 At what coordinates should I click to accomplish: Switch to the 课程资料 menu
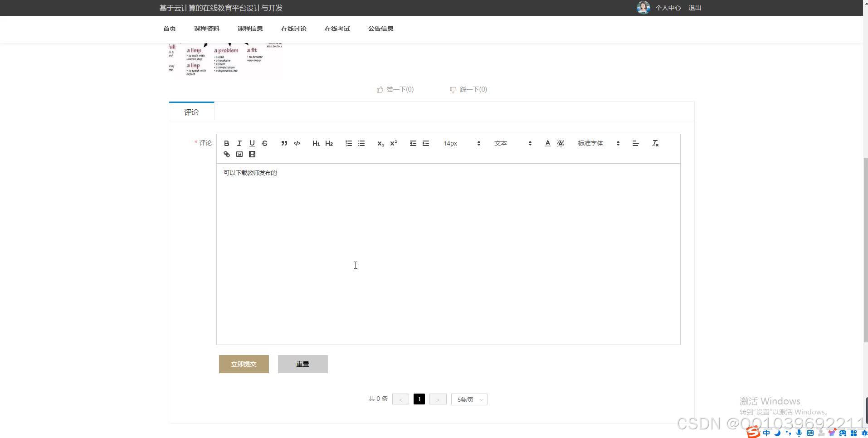tap(207, 29)
